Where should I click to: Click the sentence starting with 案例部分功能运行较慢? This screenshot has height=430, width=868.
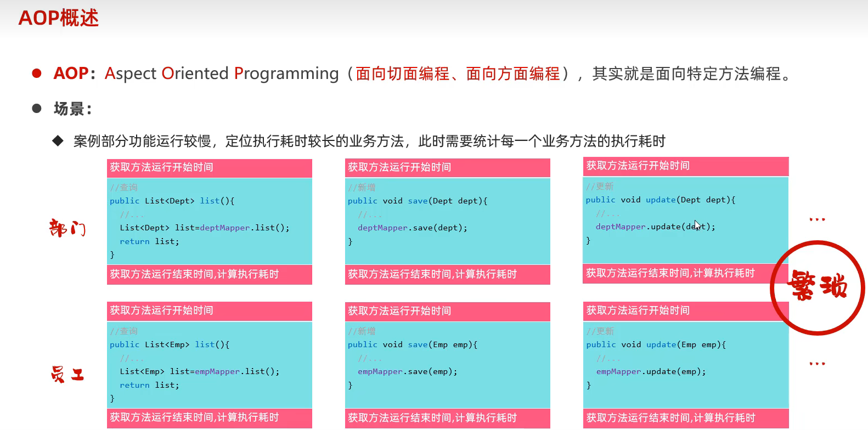tap(369, 142)
